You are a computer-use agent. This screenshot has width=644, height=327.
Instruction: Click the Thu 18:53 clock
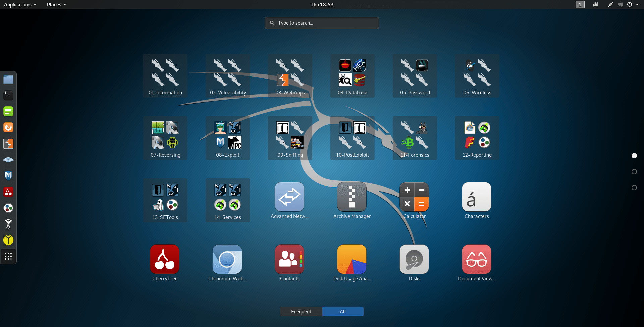coord(322,4)
